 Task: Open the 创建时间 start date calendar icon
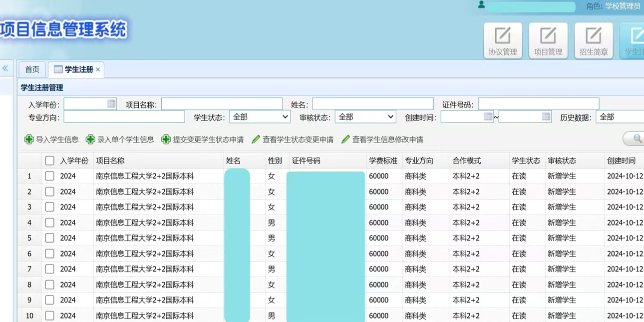(x=488, y=117)
